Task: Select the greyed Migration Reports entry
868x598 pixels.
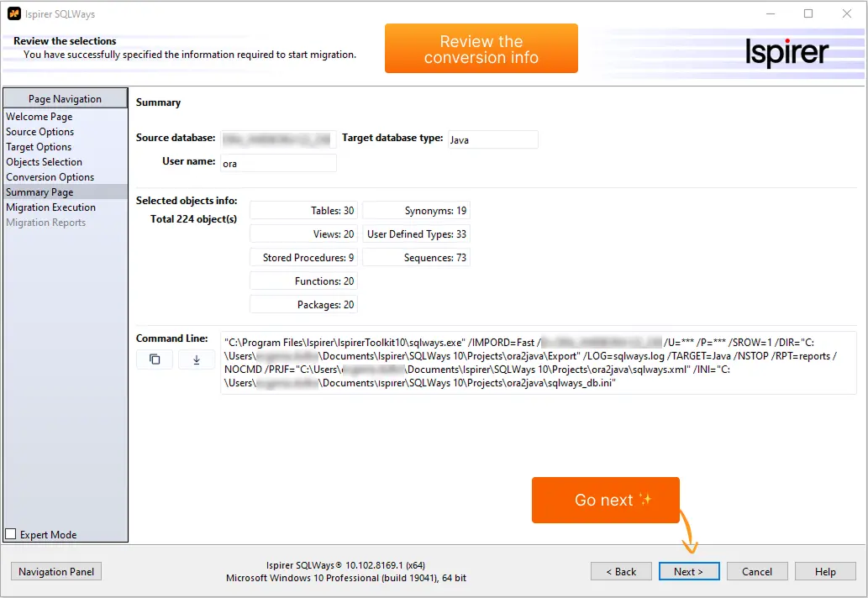Action: tap(46, 223)
